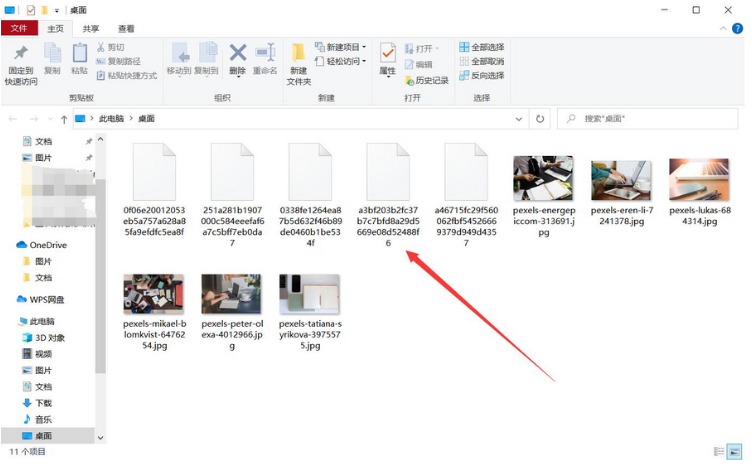
Task: Select file starting with 251a281b1907
Action: [232, 195]
